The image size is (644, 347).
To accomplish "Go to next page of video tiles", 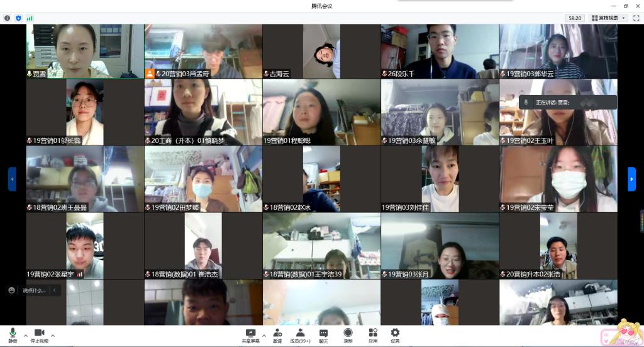I will pos(631,179).
